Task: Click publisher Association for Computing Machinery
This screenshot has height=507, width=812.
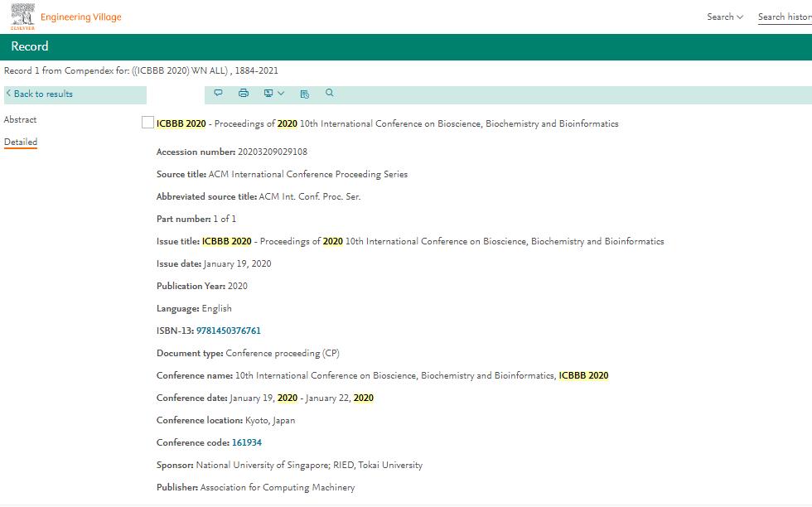Action: pyautogui.click(x=278, y=487)
